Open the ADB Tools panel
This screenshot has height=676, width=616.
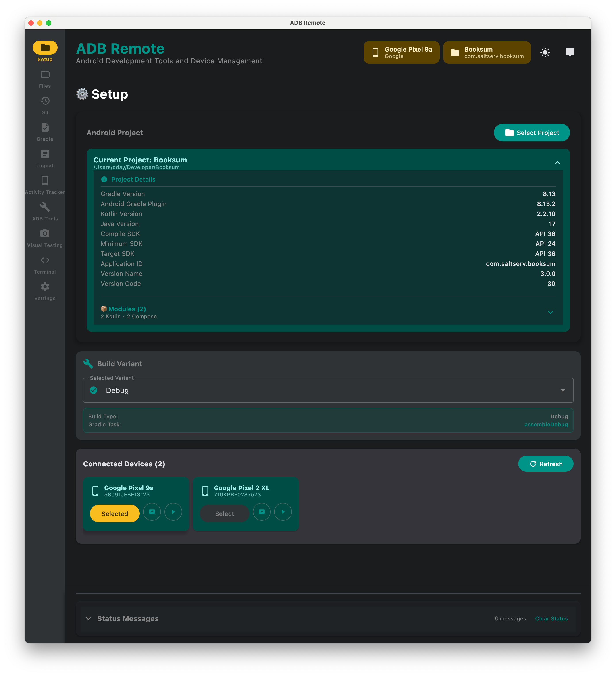(44, 211)
